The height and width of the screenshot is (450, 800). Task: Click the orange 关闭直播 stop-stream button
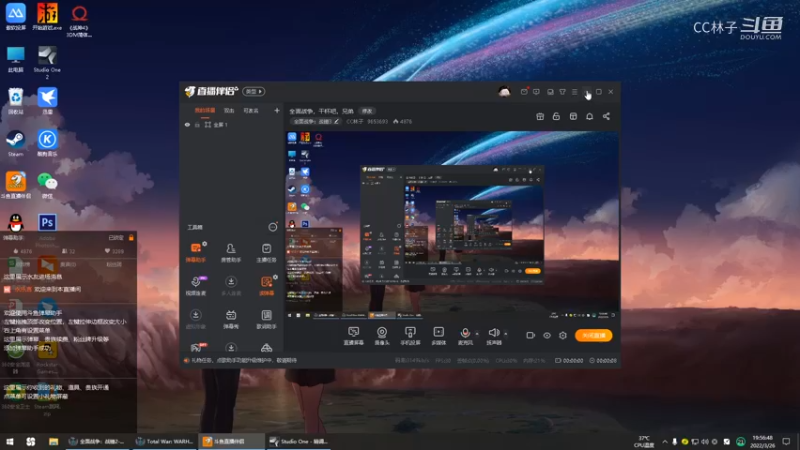click(593, 335)
